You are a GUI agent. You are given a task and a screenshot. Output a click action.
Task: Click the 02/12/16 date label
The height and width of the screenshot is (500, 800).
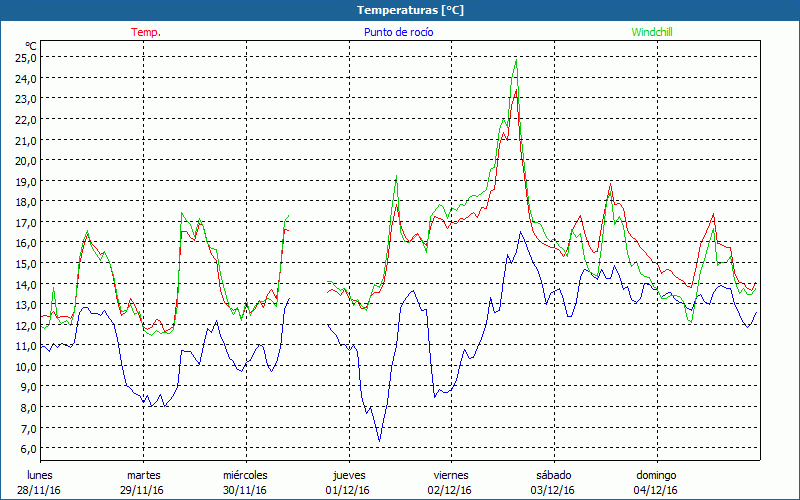[x=451, y=490]
